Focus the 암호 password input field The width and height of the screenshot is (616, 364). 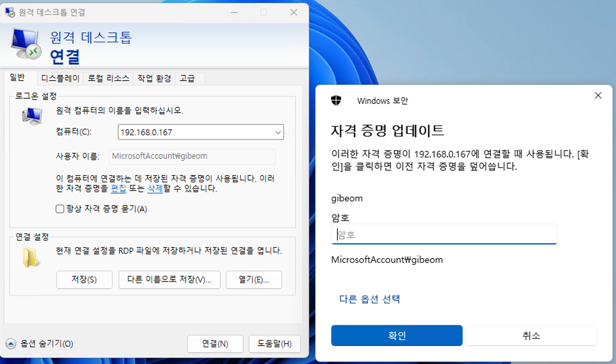click(444, 234)
